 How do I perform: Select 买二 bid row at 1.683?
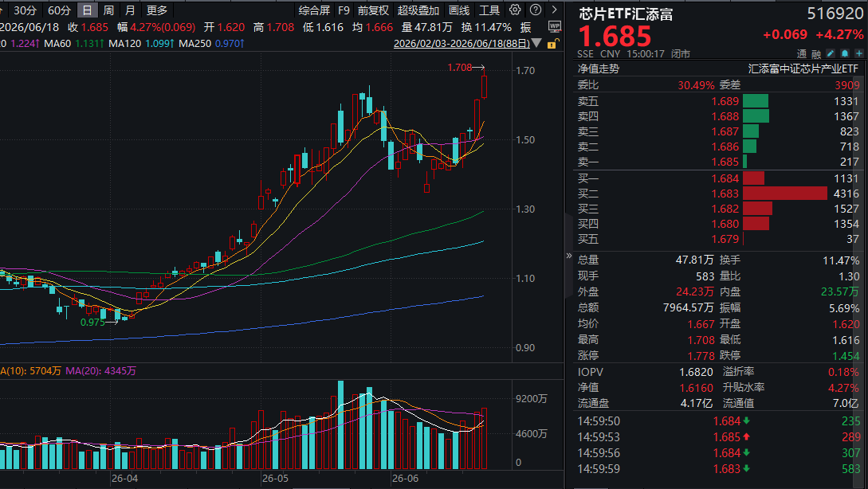point(718,194)
